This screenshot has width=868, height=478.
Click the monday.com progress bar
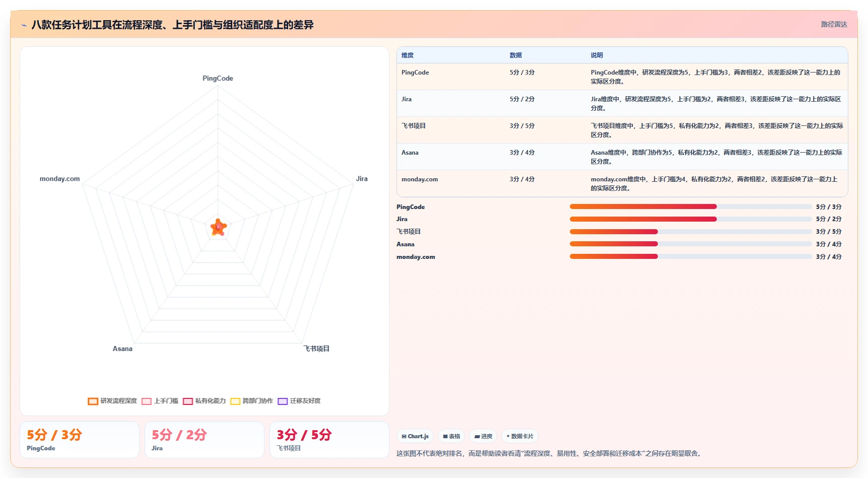click(691, 256)
